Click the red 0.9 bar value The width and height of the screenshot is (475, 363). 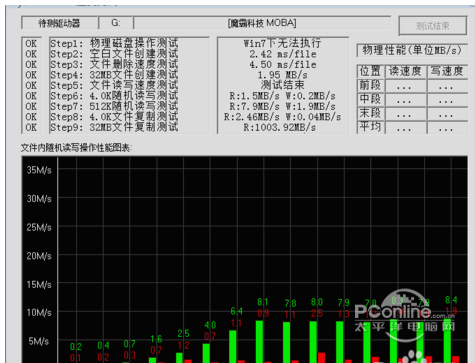pyautogui.click(x=263, y=313)
